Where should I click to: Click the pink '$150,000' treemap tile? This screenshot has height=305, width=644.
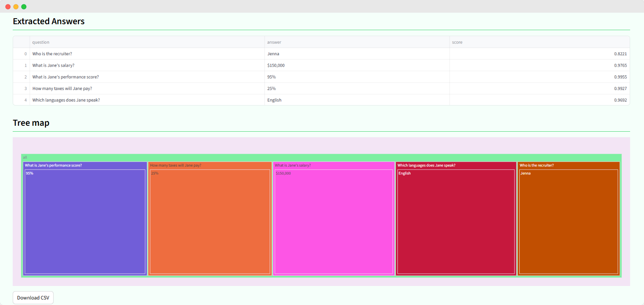point(334,222)
